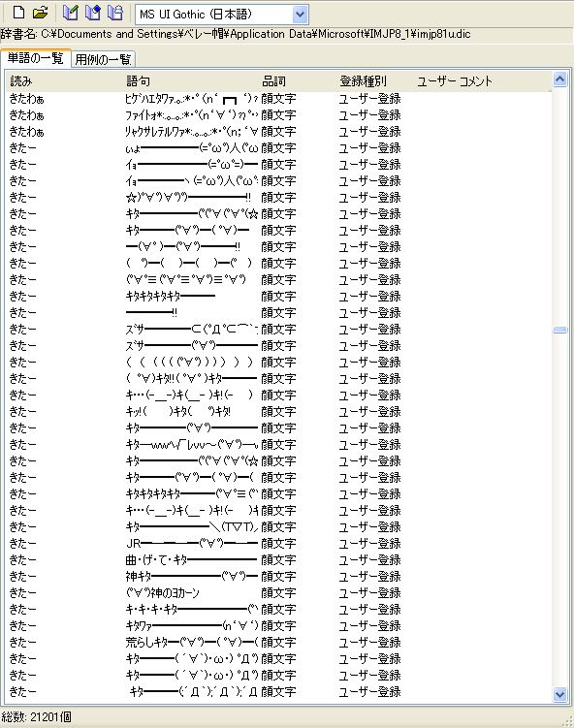Screen dimensions: 574x728
Task: Click the delete word book icon
Action: [115, 13]
